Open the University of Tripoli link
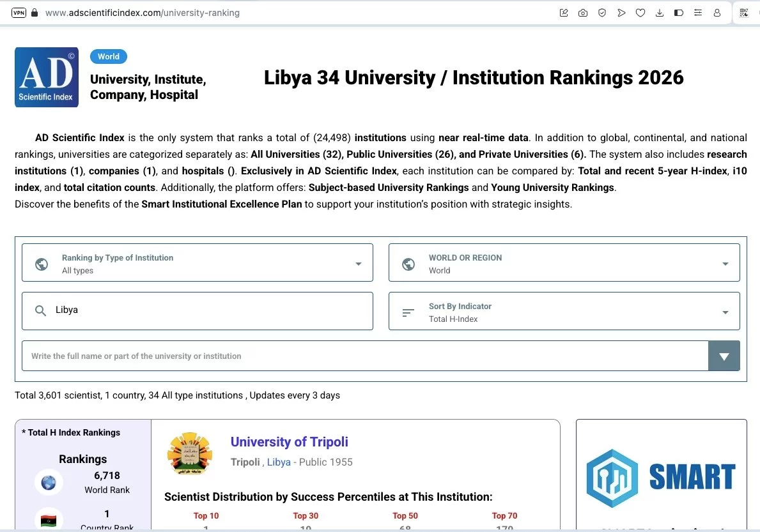This screenshot has width=760, height=532. click(x=289, y=442)
